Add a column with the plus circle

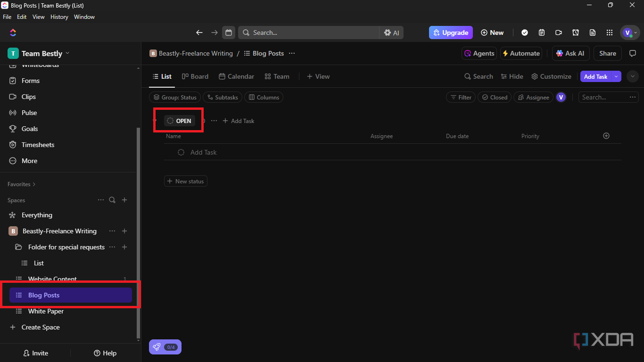click(606, 136)
